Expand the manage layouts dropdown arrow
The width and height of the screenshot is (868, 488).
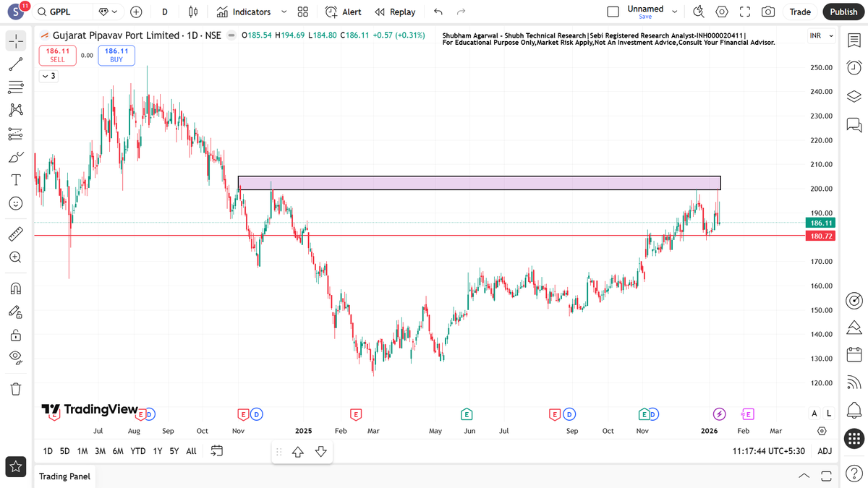point(675,12)
